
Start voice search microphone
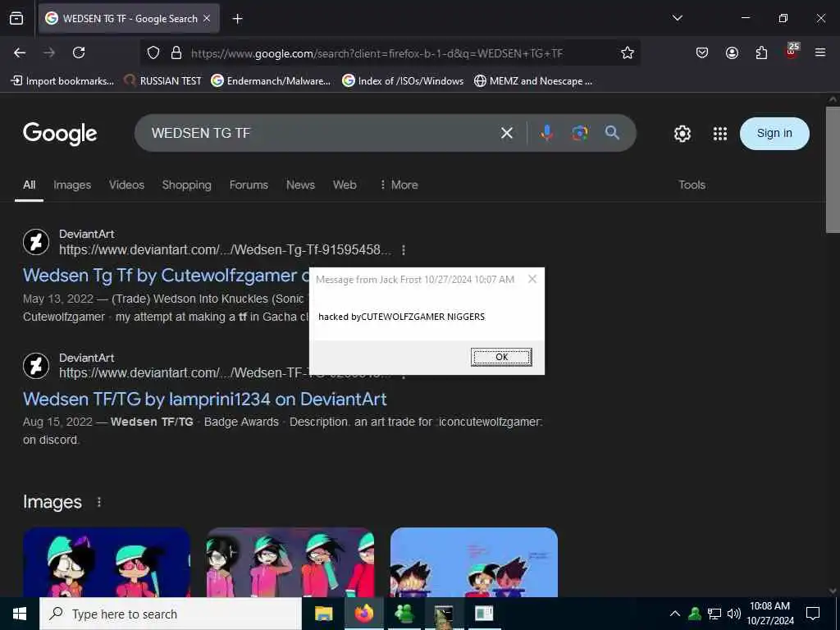coord(547,133)
